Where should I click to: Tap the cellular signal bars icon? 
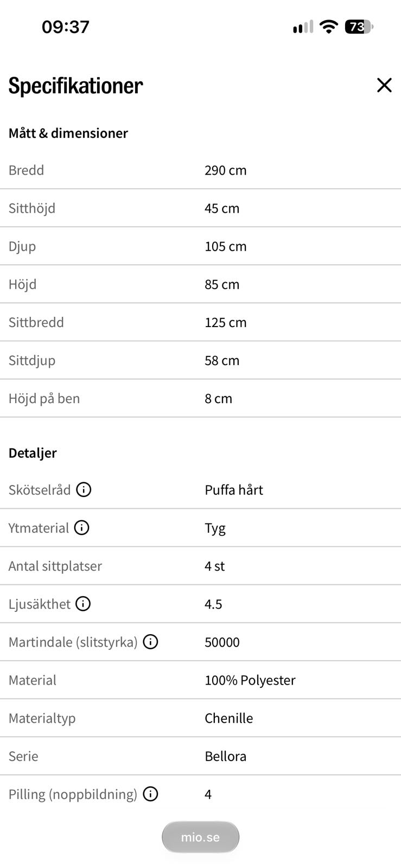[303, 27]
